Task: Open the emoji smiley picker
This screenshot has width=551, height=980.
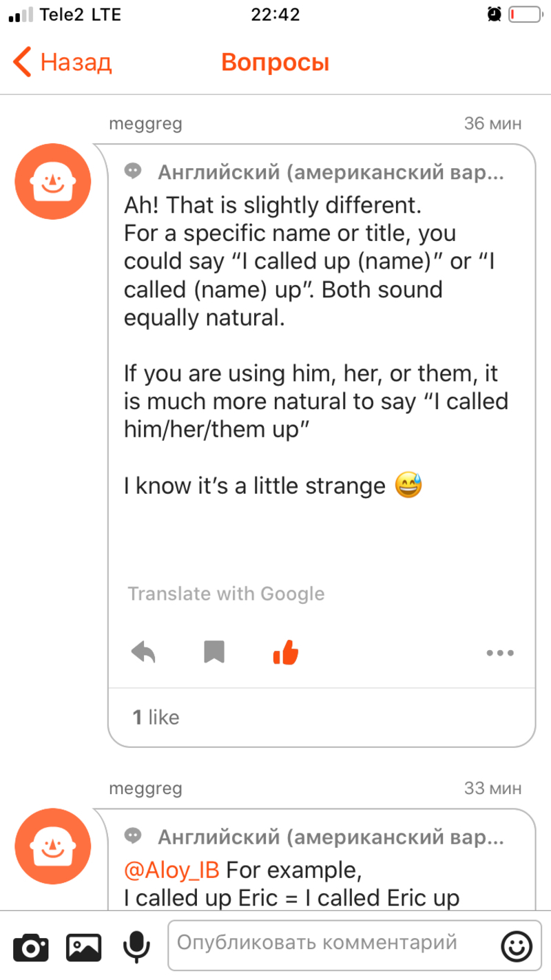Action: [517, 946]
